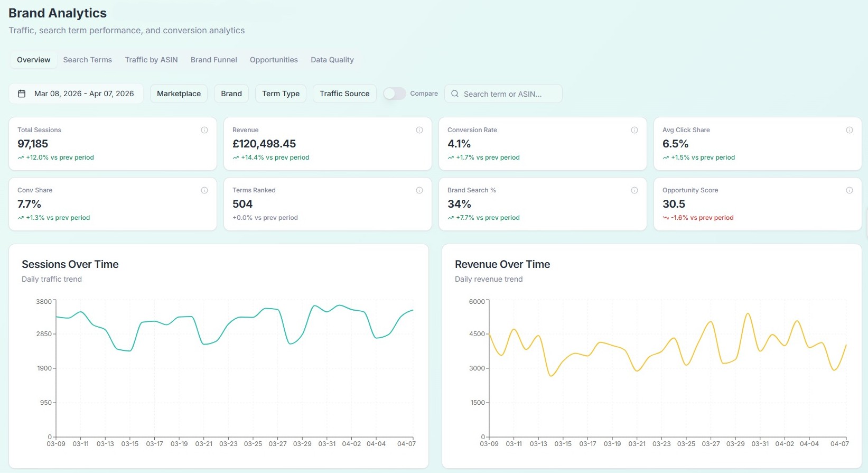Screen dimensions: 868x473
Task: Open the Traffic by ASIN tab
Action: click(x=152, y=60)
